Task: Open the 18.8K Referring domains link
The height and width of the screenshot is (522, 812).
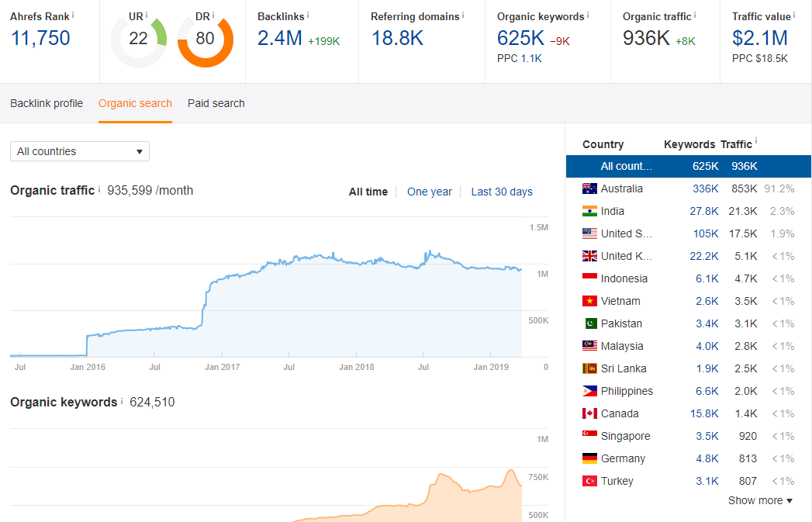Action: click(x=397, y=36)
